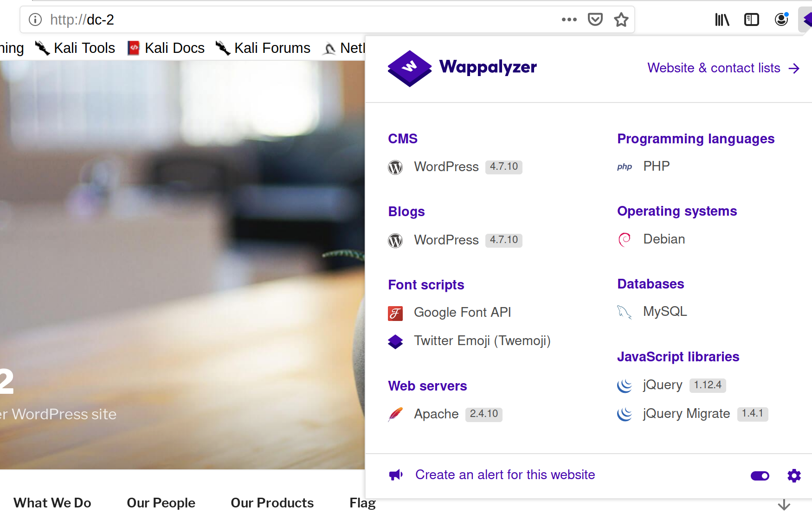Show the sidebar panel icon
This screenshot has width=812, height=513.
(x=751, y=19)
